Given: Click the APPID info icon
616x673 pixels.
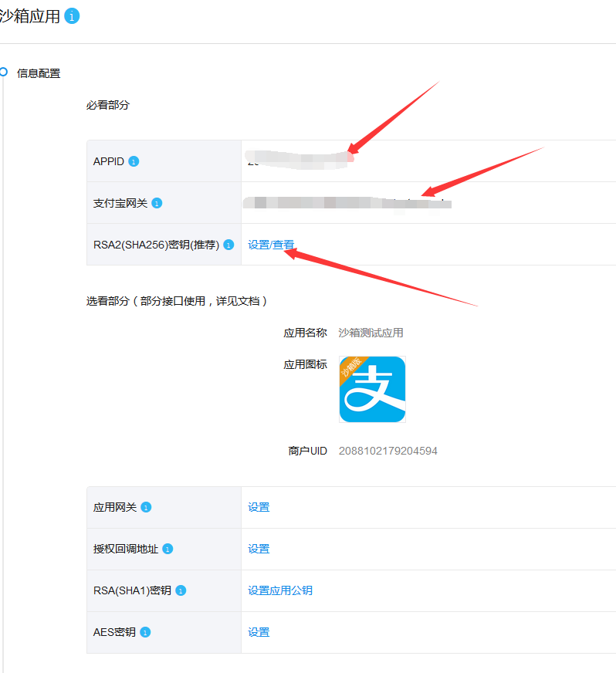Looking at the screenshot, I should (134, 161).
